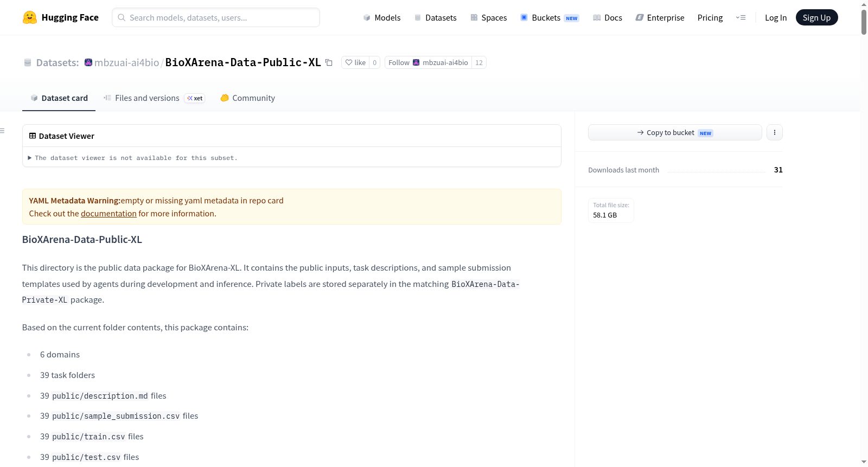Click the '39 task folders' list item
Image resolution: width=868 pixels, height=467 pixels.
pyautogui.click(x=67, y=375)
